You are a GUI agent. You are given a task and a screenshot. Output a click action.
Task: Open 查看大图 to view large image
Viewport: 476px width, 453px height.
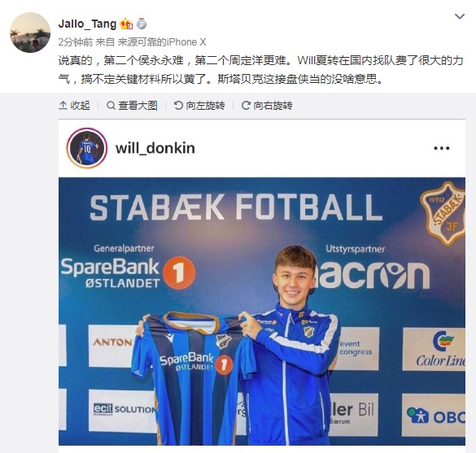pos(132,105)
